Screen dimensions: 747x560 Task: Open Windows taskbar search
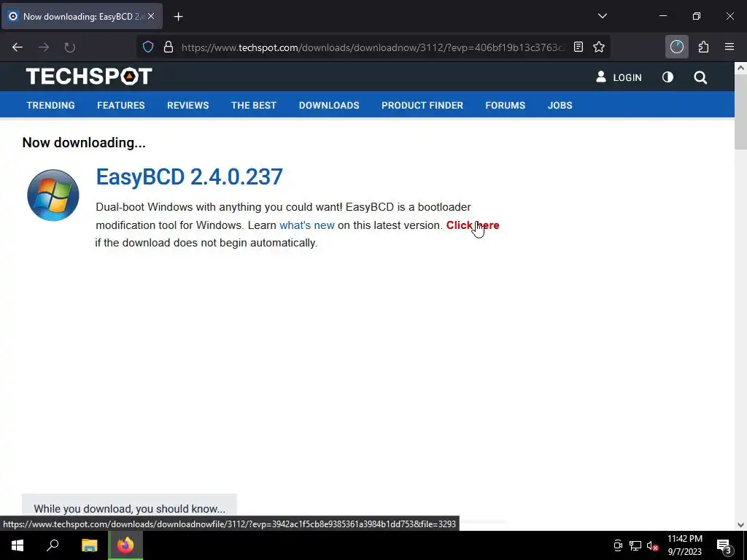click(53, 545)
